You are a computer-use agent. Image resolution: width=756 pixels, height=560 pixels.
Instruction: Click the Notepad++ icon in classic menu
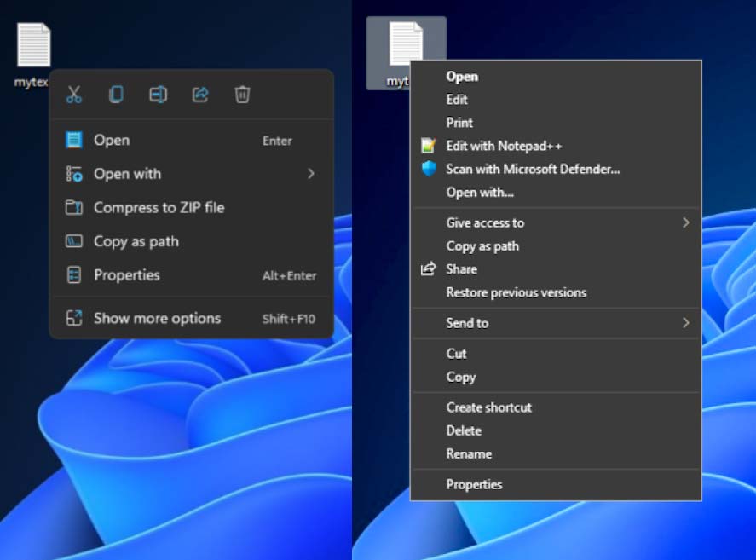(x=428, y=146)
